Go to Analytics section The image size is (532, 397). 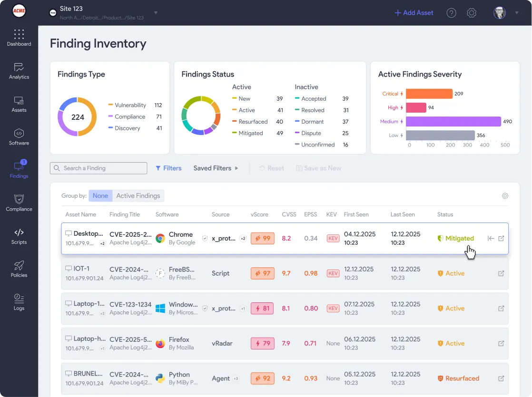(x=19, y=71)
